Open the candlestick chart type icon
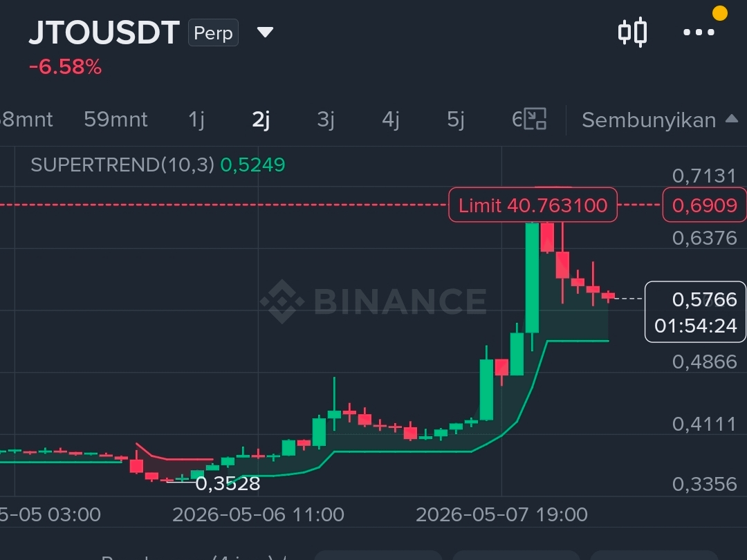The width and height of the screenshot is (747, 560). [632, 32]
